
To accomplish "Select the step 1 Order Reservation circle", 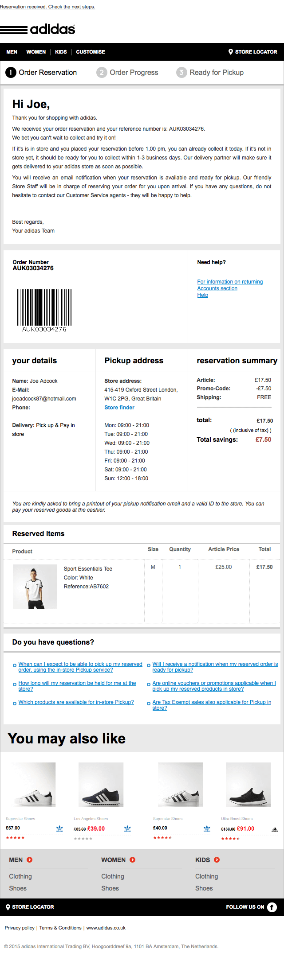I will pyautogui.click(x=11, y=72).
